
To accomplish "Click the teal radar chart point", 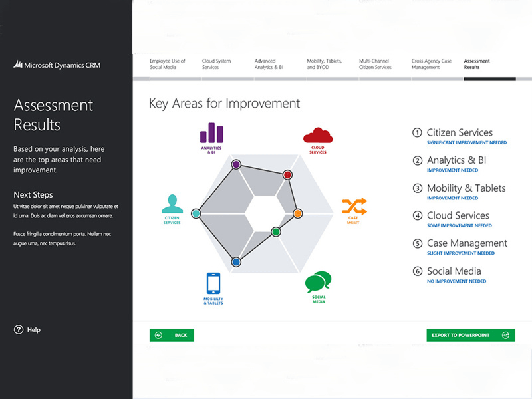I will [x=196, y=213].
